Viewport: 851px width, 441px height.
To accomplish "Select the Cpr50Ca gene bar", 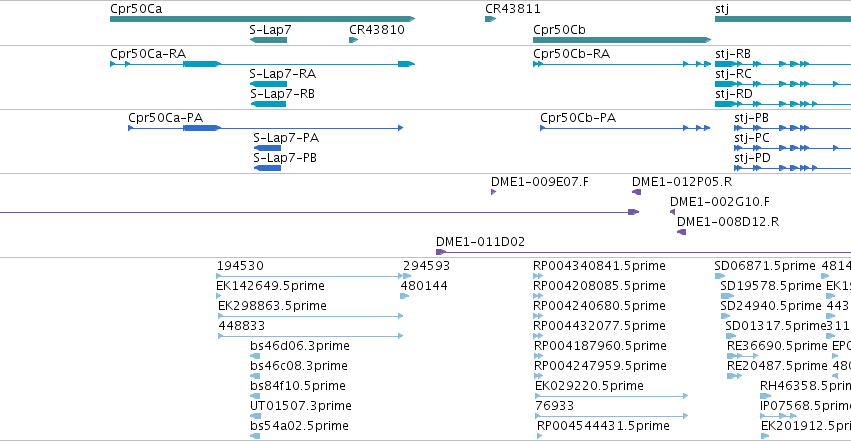I will click(x=263, y=19).
